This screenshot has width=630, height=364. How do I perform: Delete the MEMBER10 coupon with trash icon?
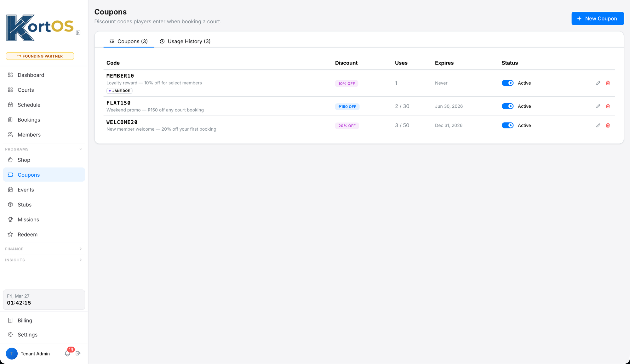pos(608,83)
